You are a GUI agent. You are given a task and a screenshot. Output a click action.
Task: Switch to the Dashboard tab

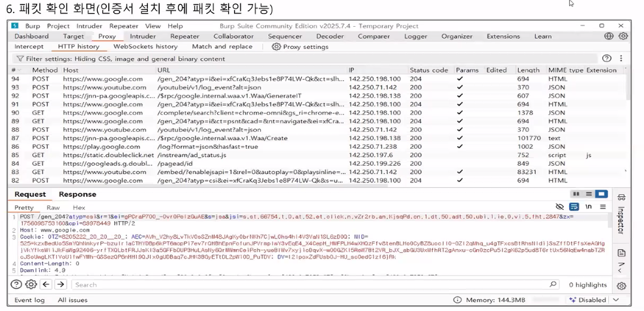click(32, 36)
